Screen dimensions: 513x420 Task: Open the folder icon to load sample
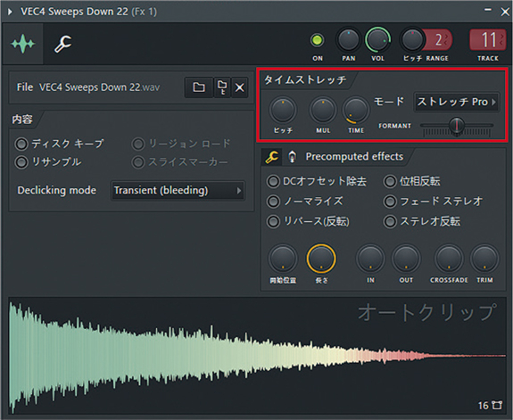(198, 87)
